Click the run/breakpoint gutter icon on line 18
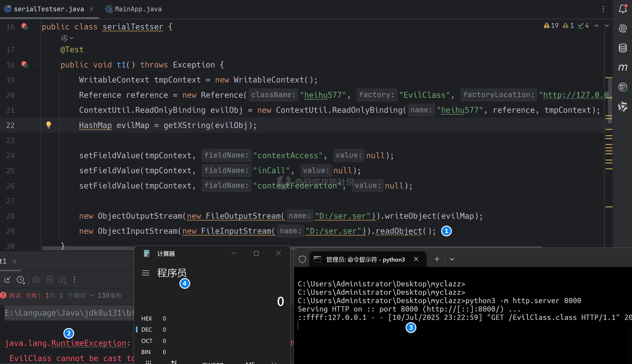The image size is (632, 364). pyautogui.click(x=25, y=65)
